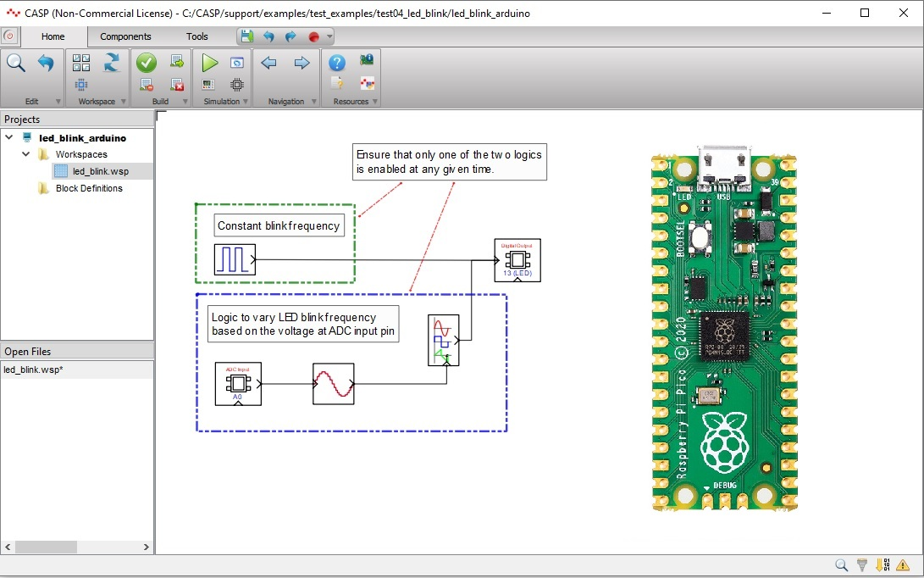Select the Workspaces folder label

coord(81,154)
